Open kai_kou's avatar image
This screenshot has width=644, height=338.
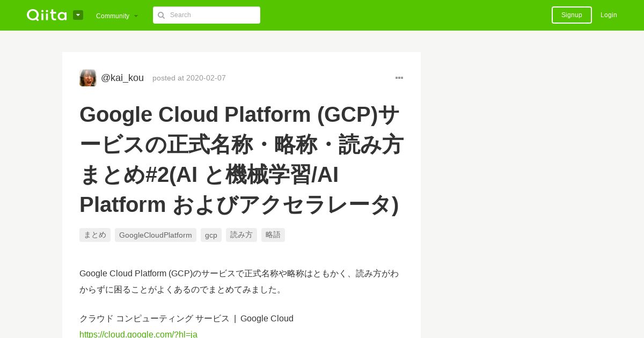(88, 78)
